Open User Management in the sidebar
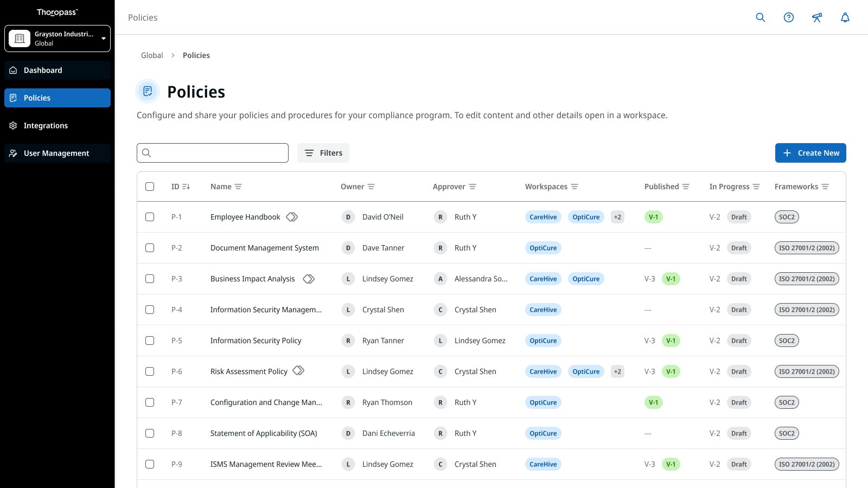Viewport: 868px width, 488px height. pos(58,153)
